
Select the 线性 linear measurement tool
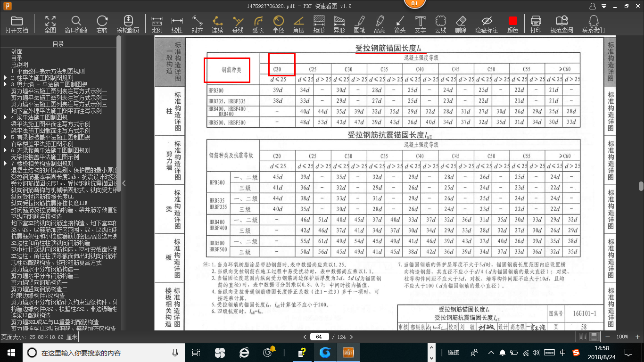coord(177,24)
